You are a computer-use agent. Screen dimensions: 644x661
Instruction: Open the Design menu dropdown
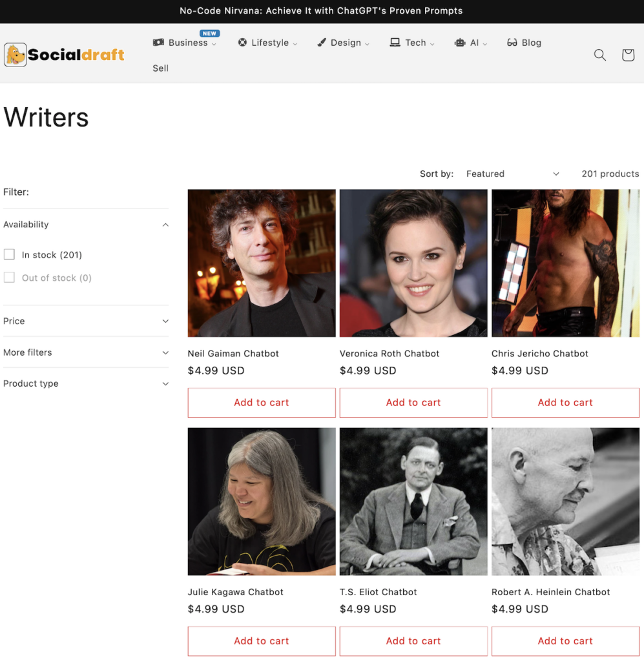tap(343, 43)
